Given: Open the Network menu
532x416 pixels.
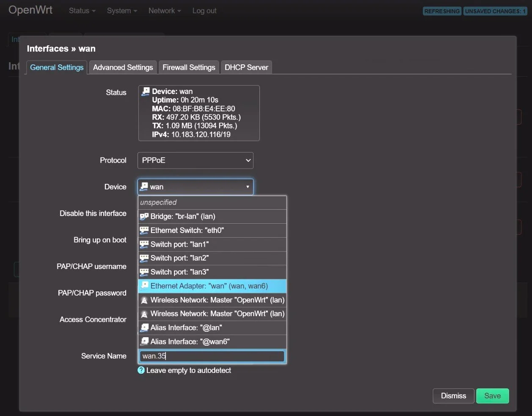Looking at the screenshot, I should click(x=165, y=11).
